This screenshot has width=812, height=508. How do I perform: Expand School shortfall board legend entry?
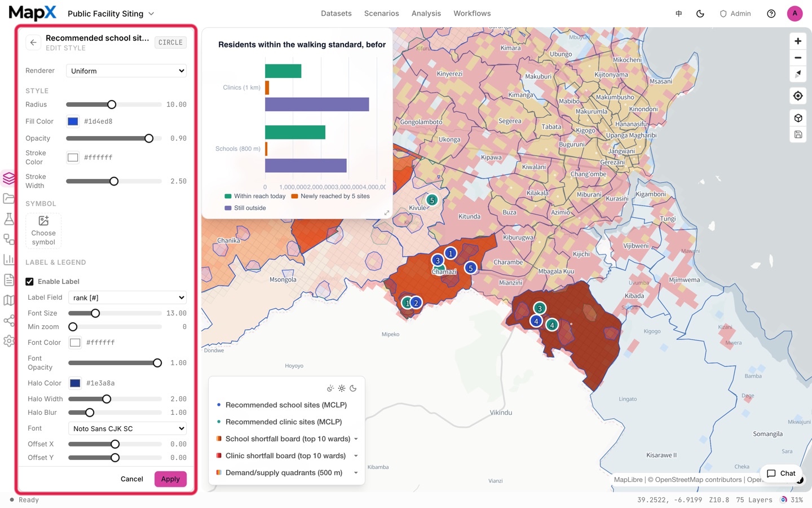click(356, 439)
